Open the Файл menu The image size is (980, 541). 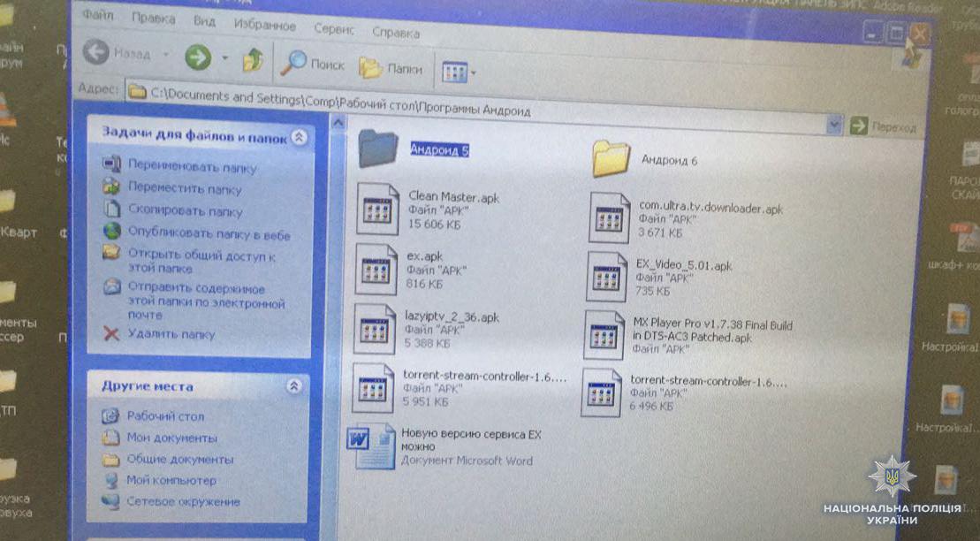point(98,15)
